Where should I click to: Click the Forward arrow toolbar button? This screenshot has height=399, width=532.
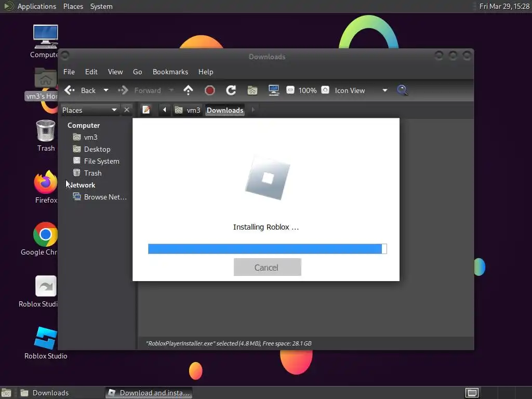tap(123, 90)
